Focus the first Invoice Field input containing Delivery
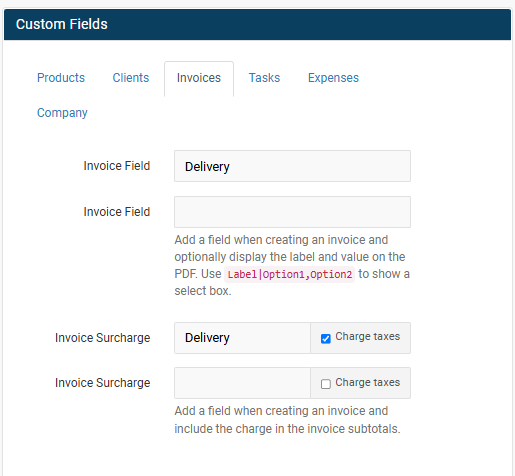The height and width of the screenshot is (476, 515). (292, 166)
